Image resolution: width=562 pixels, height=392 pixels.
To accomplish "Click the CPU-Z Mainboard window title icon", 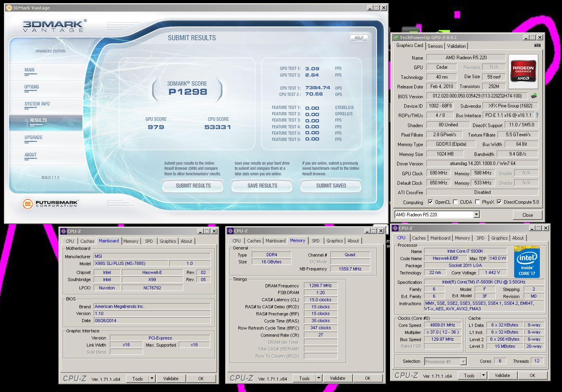I will (x=63, y=231).
